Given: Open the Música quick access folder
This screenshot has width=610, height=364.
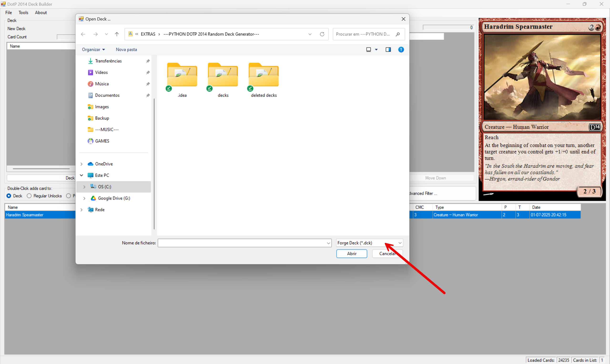Looking at the screenshot, I should 102,84.
